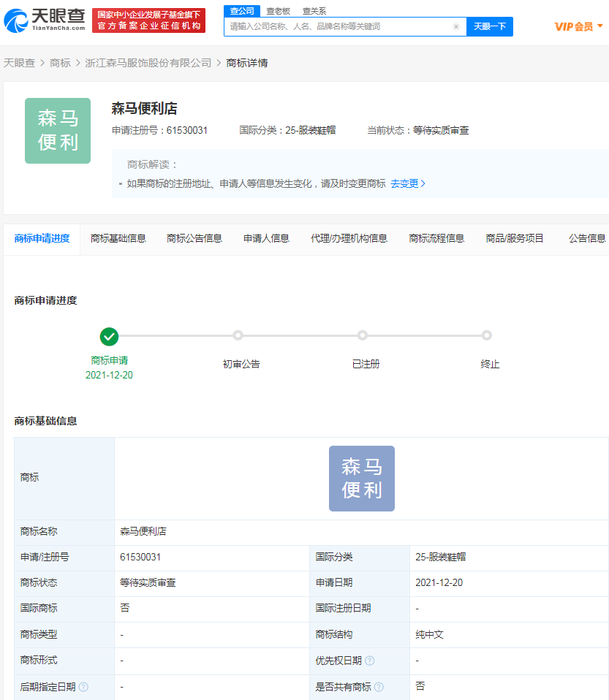Switch to the 商标基础信息 tab
Image resolution: width=609 pixels, height=700 pixels.
[x=118, y=239]
